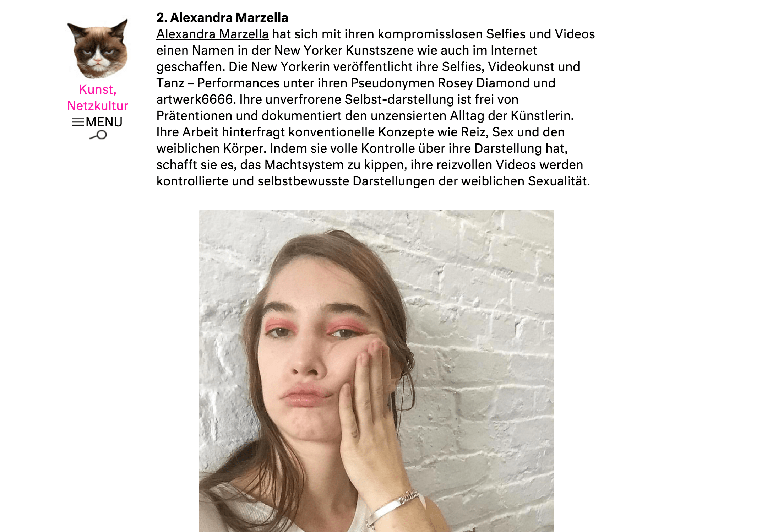Open the MENU label
The image size is (767, 532).
[x=104, y=122]
